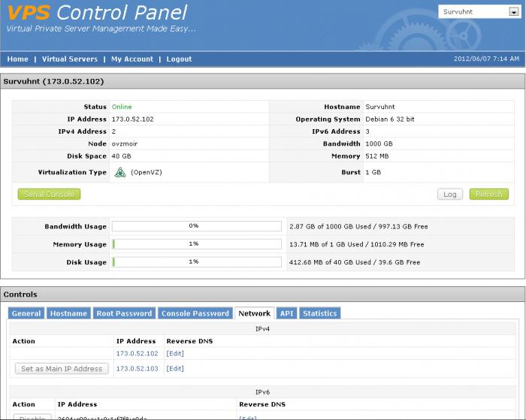Select the Debian 6 32 bit value
The height and width of the screenshot is (420, 526).
coord(390,119)
